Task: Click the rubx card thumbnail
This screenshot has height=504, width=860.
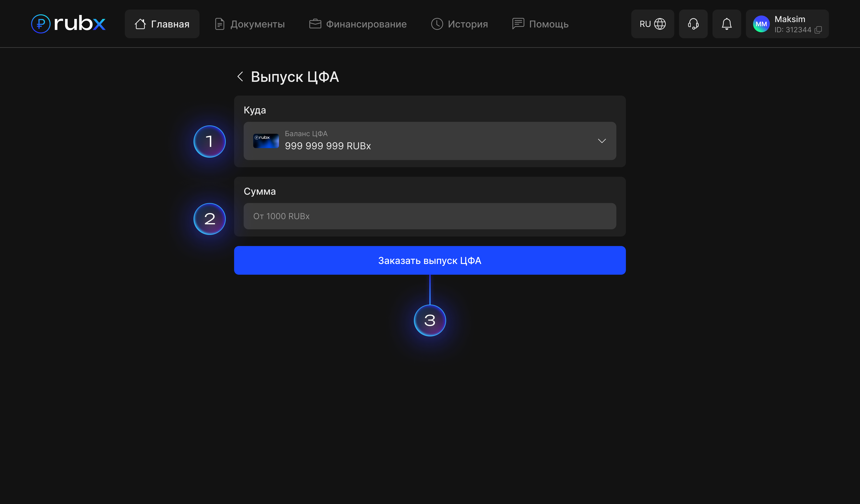Action: pos(266,141)
